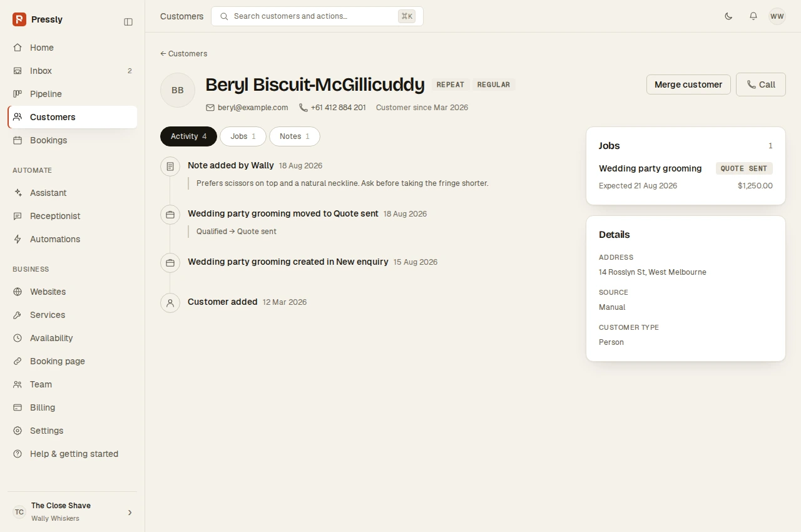Screen dimensions: 801x532
Task: Expand The Close Shave workspace switcher chevron
Action: point(130,513)
